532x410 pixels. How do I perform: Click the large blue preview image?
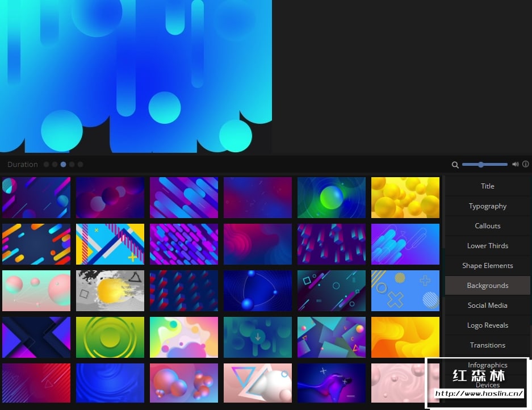[136, 76]
